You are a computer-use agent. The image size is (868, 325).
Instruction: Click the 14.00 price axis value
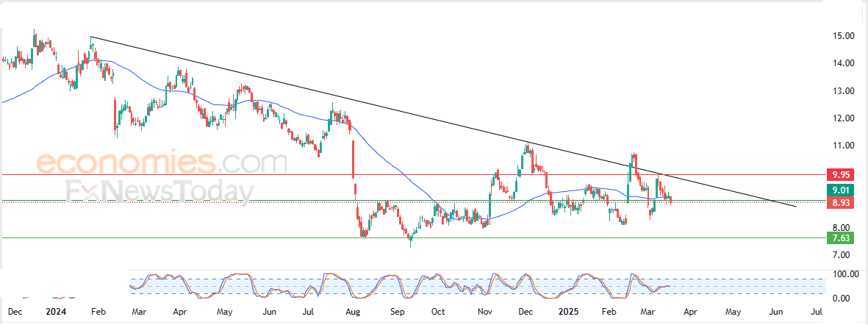pos(842,63)
